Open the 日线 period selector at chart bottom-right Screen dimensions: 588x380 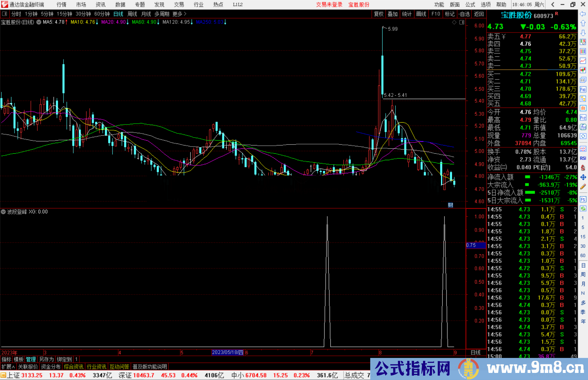(x=476, y=352)
